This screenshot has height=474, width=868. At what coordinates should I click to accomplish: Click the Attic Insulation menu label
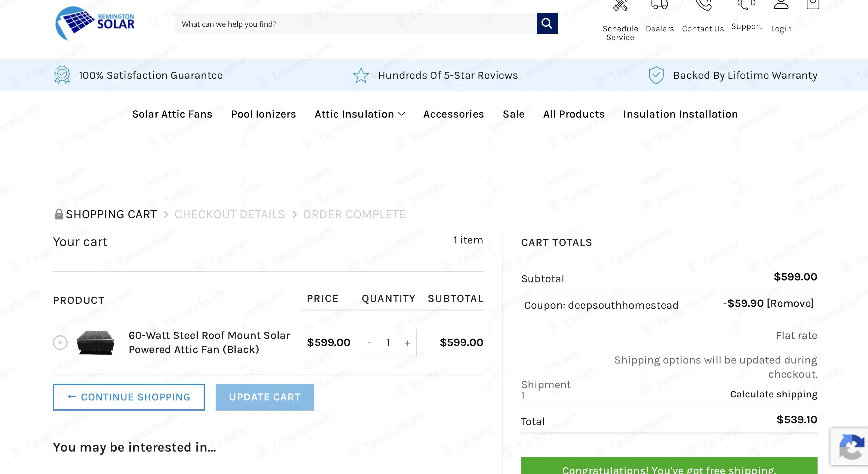tap(354, 114)
